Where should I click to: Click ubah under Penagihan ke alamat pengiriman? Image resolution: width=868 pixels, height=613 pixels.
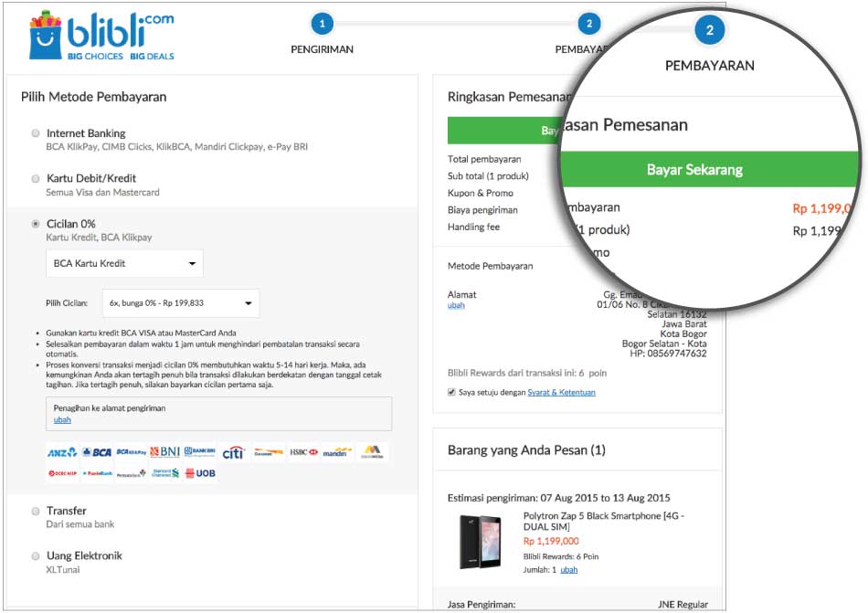click(x=62, y=420)
